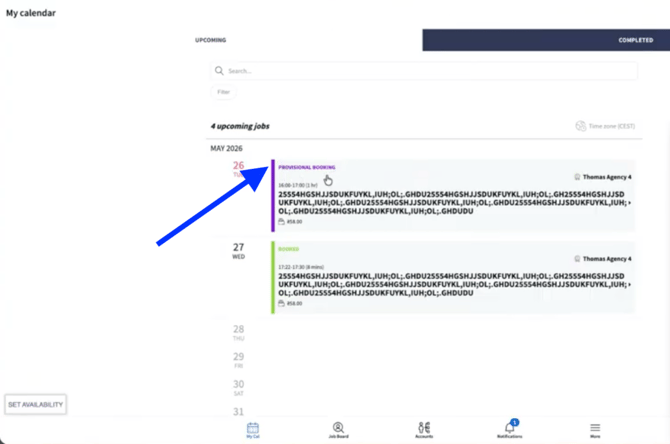Click fee icon on booked job card
Screen dimensions: 670x444
[281, 303]
